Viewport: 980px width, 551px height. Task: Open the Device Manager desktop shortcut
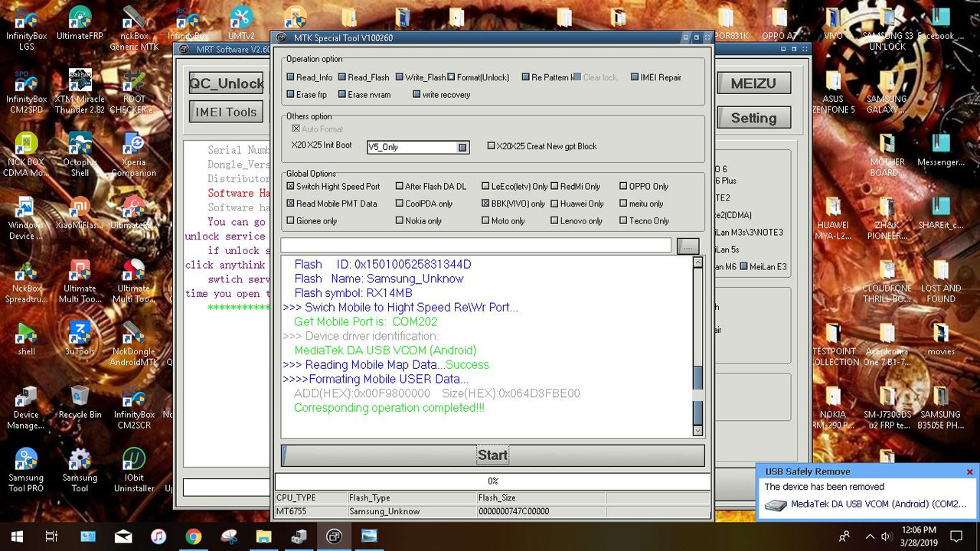tap(27, 407)
